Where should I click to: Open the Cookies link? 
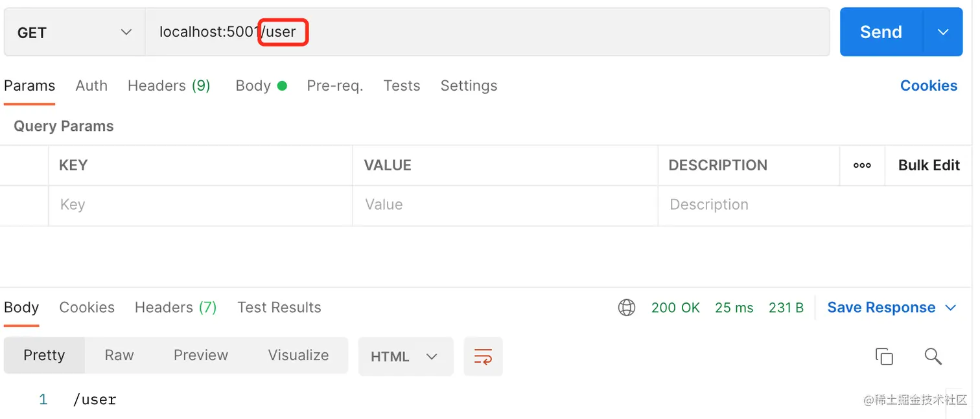pos(928,85)
